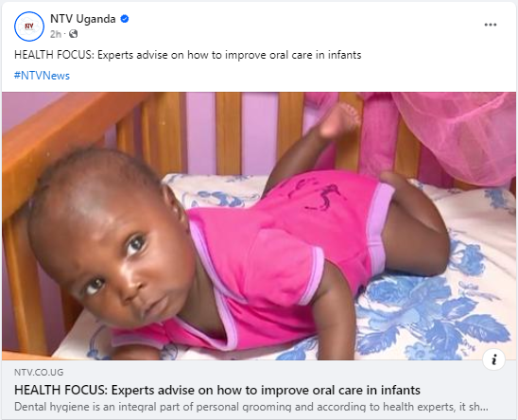Click the globe public audience icon

74,34
